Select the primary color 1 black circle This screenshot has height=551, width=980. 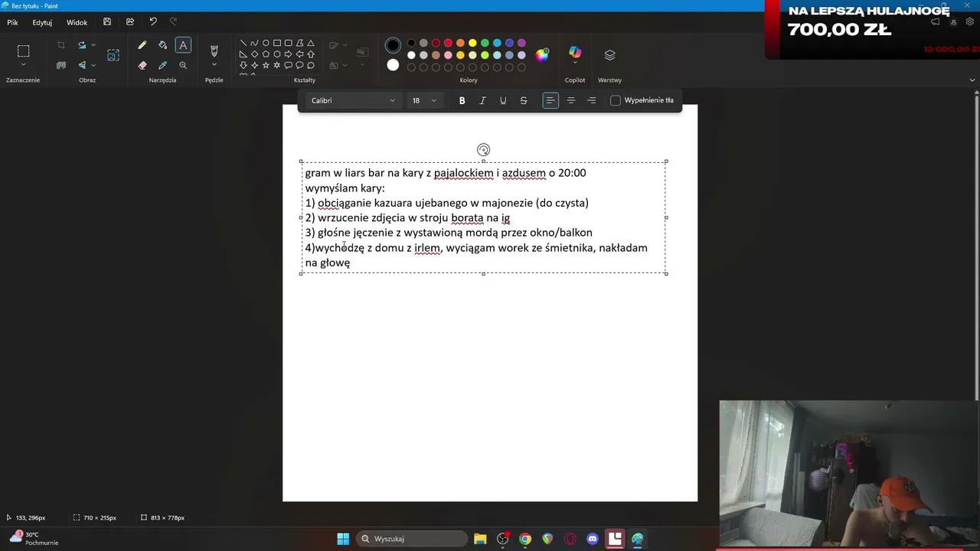[393, 46]
